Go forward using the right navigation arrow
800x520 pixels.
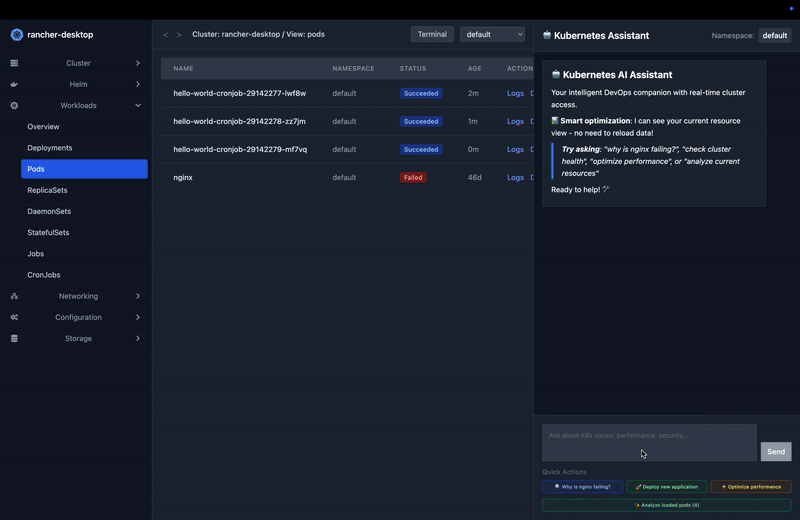coord(179,35)
